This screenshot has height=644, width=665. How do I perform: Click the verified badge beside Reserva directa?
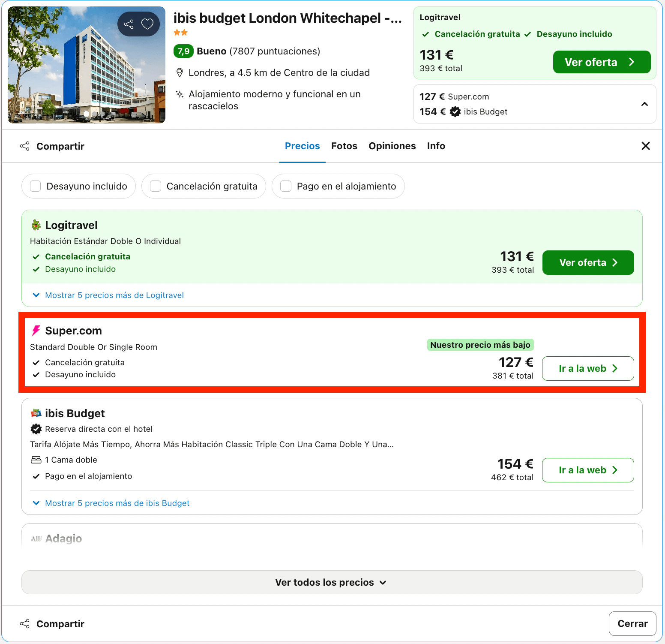(36, 429)
